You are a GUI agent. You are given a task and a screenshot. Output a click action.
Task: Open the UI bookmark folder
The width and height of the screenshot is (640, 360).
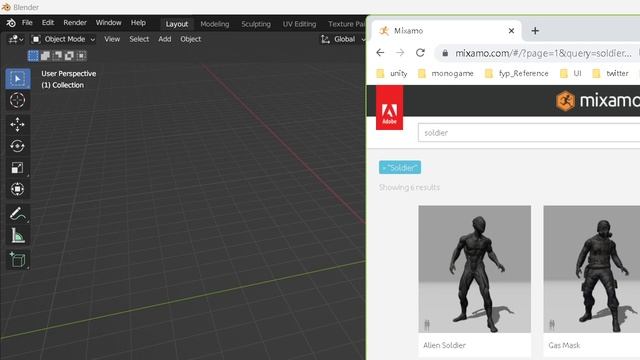pyautogui.click(x=571, y=73)
